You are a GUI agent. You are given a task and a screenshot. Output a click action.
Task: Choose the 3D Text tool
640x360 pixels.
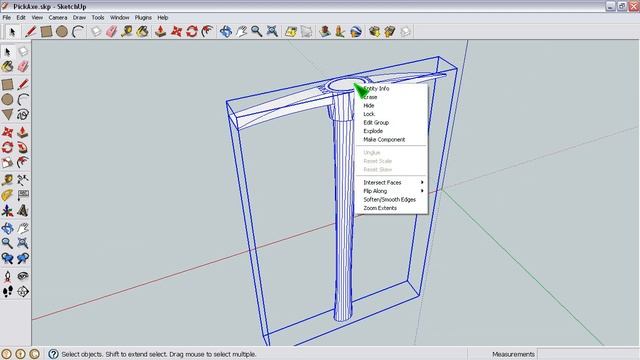pyautogui.click(x=23, y=211)
